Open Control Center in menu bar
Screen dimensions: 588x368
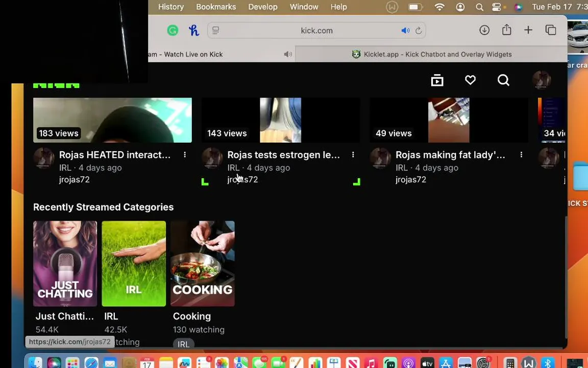[x=497, y=7]
